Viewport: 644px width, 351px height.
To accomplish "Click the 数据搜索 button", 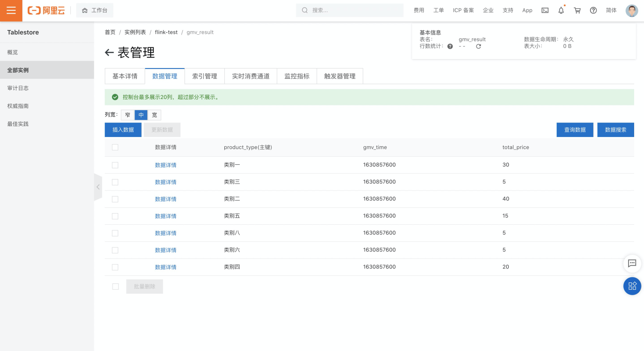I will (616, 130).
